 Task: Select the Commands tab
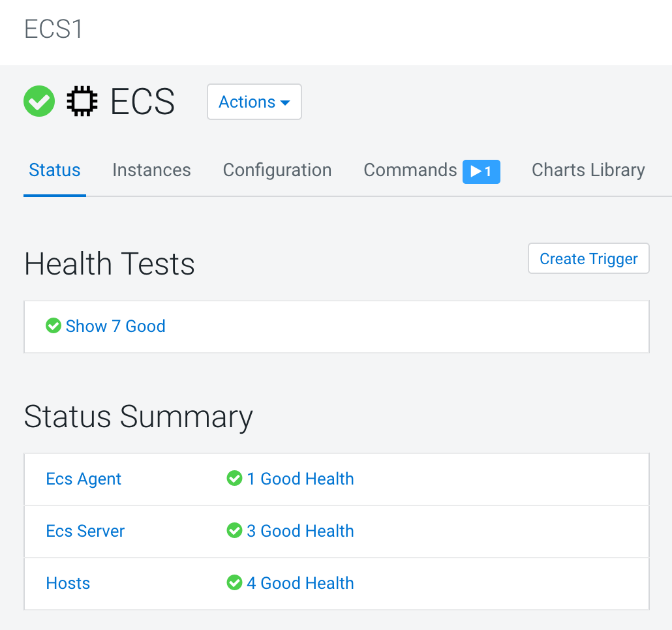(x=410, y=170)
